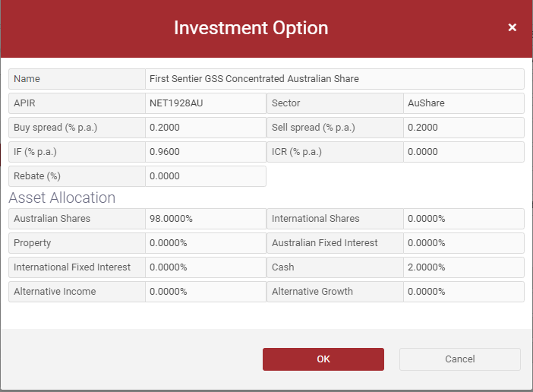Click the APIR value NET1928AU
This screenshot has width=533, height=392.
pyautogui.click(x=206, y=103)
